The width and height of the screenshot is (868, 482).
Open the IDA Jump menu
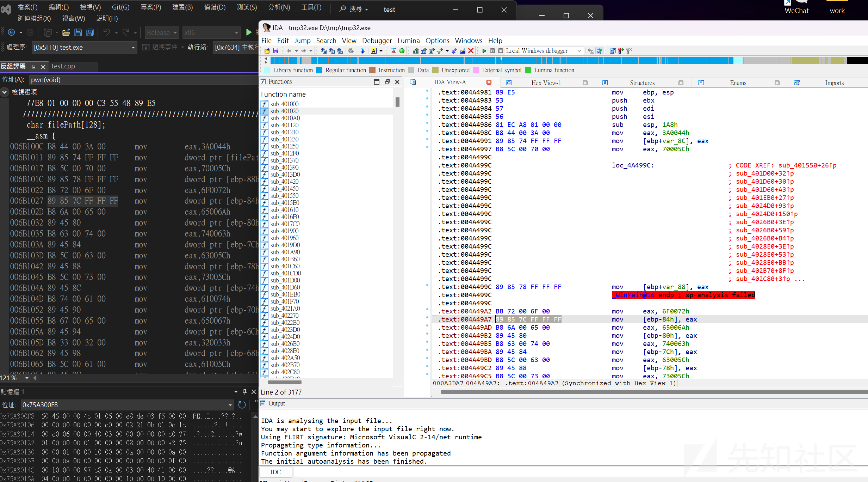(x=302, y=41)
